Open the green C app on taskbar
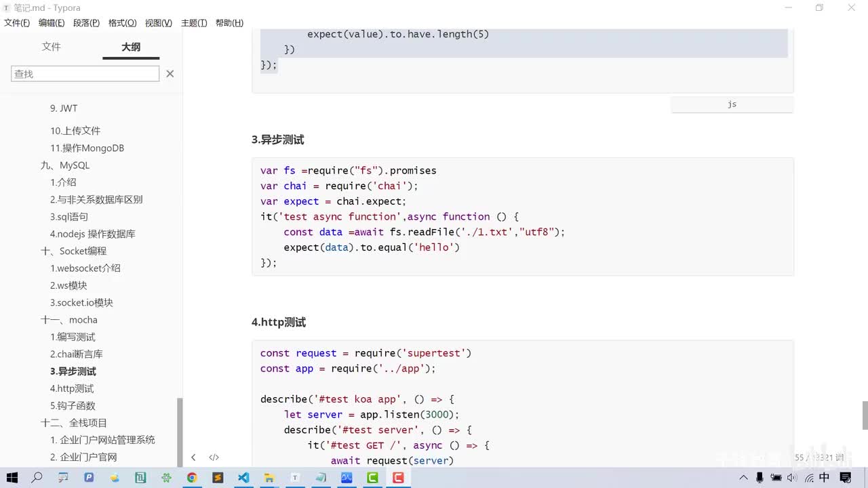 point(372,478)
